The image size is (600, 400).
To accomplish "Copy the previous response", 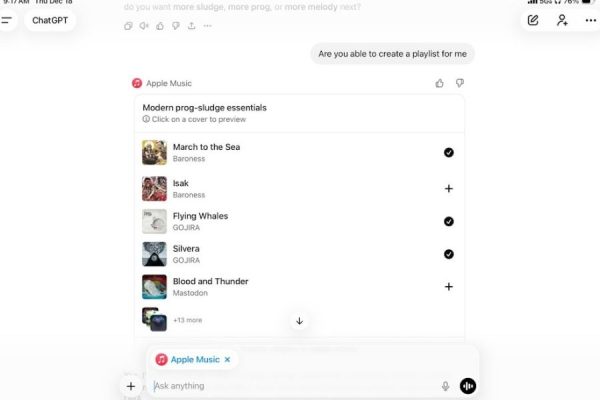I will click(128, 26).
